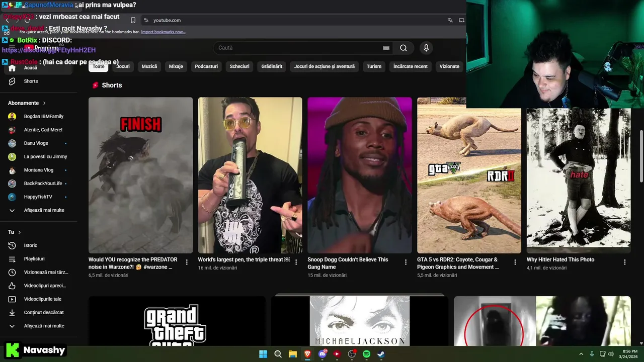Viewport: 644px width, 362px height.
Task: Expand Afișează mai multe under subscriptions
Action: (39, 210)
